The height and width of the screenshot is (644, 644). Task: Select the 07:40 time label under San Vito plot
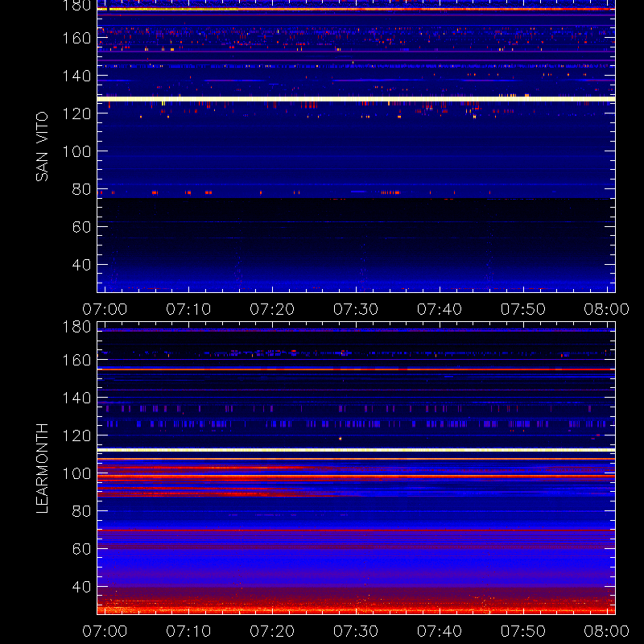pos(440,309)
